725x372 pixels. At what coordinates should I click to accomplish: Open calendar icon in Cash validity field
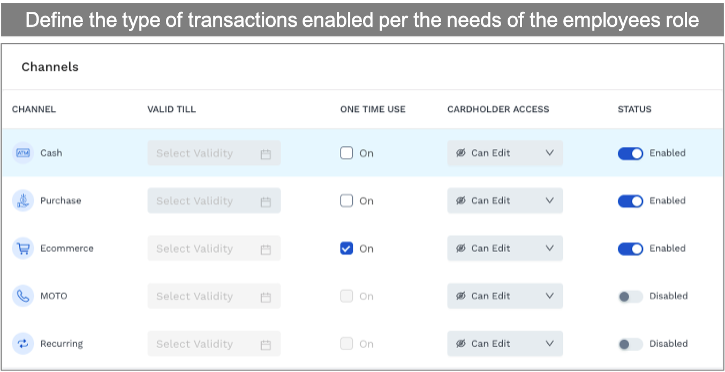point(265,154)
